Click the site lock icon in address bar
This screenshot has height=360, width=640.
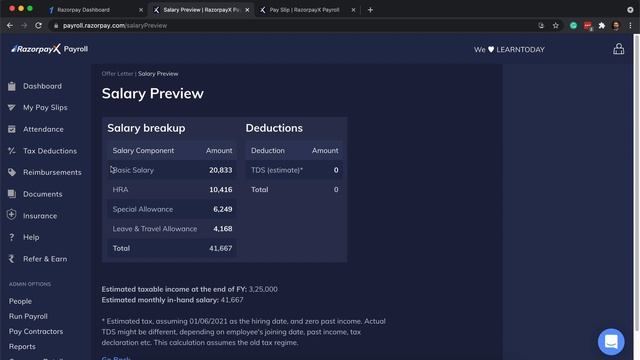tap(56, 25)
